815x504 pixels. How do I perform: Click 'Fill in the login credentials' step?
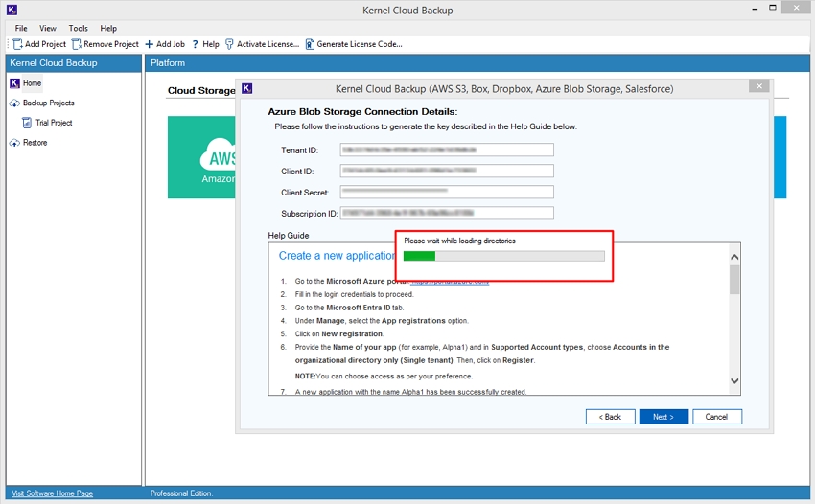pyautogui.click(x=355, y=294)
